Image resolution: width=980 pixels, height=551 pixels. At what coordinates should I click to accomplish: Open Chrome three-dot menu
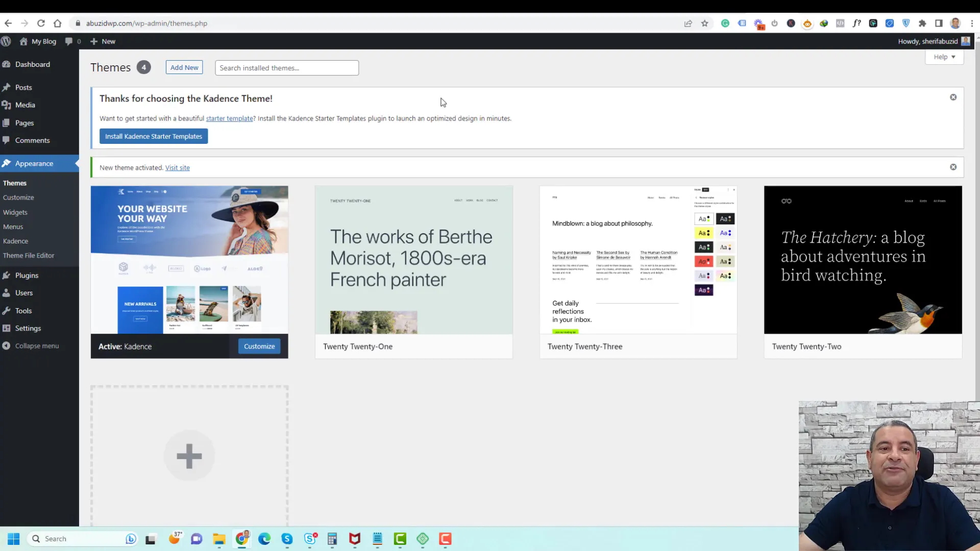pos(972,23)
